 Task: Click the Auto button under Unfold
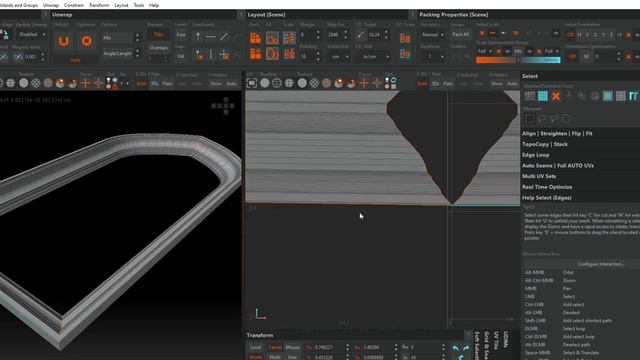tap(75, 60)
